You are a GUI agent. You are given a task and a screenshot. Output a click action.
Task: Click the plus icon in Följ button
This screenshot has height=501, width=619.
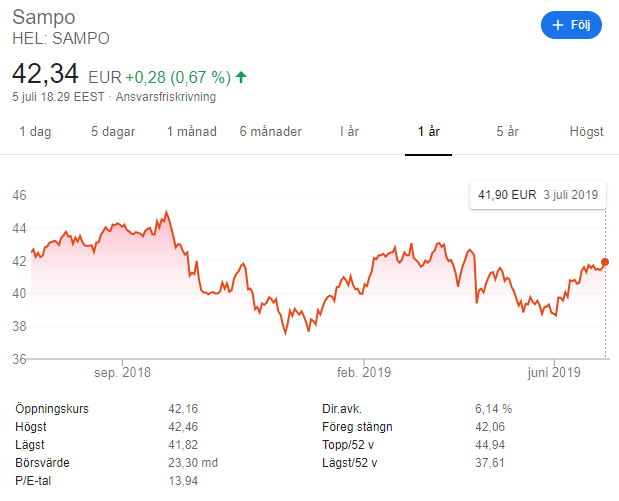(557, 25)
